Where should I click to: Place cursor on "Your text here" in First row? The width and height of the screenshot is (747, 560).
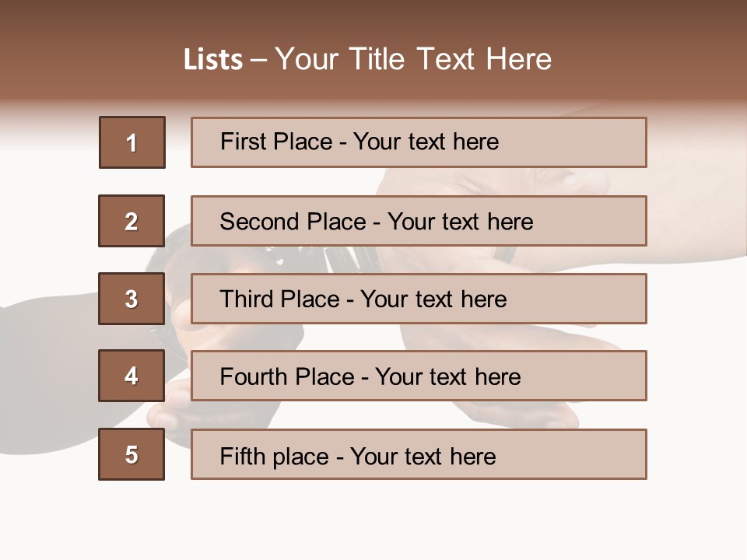[x=426, y=142]
